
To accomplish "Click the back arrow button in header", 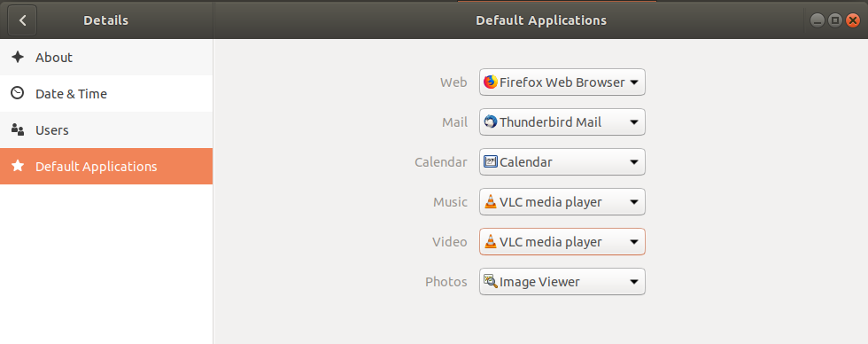I will [x=22, y=20].
